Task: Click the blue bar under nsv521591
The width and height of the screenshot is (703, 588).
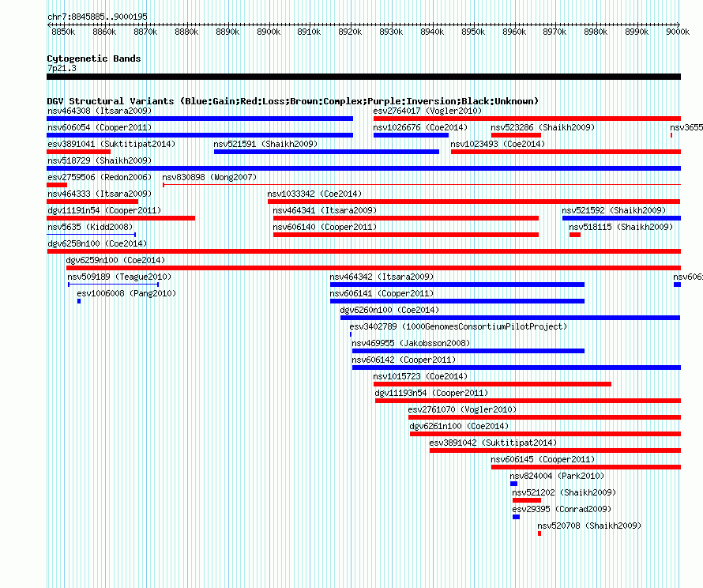Action: [x=326, y=152]
